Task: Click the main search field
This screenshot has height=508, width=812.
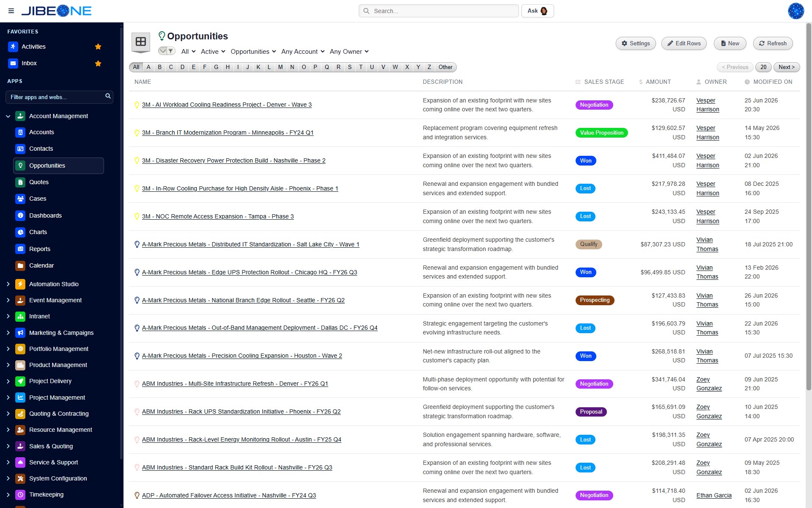Action: point(439,11)
